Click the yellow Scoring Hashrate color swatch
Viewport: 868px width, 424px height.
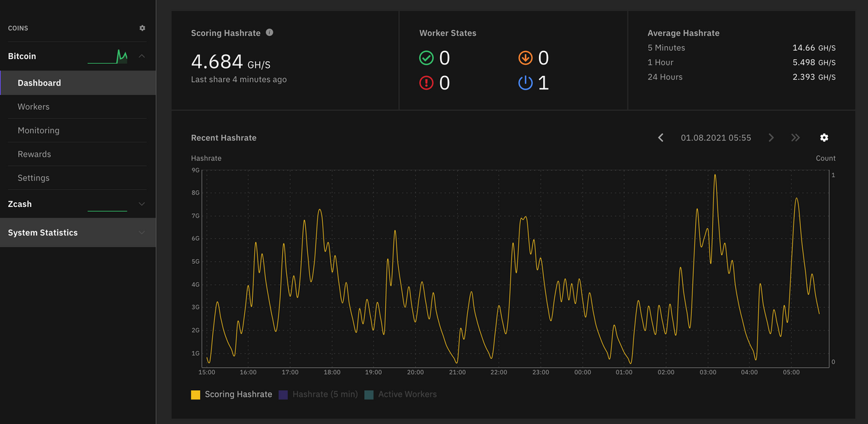coord(195,394)
